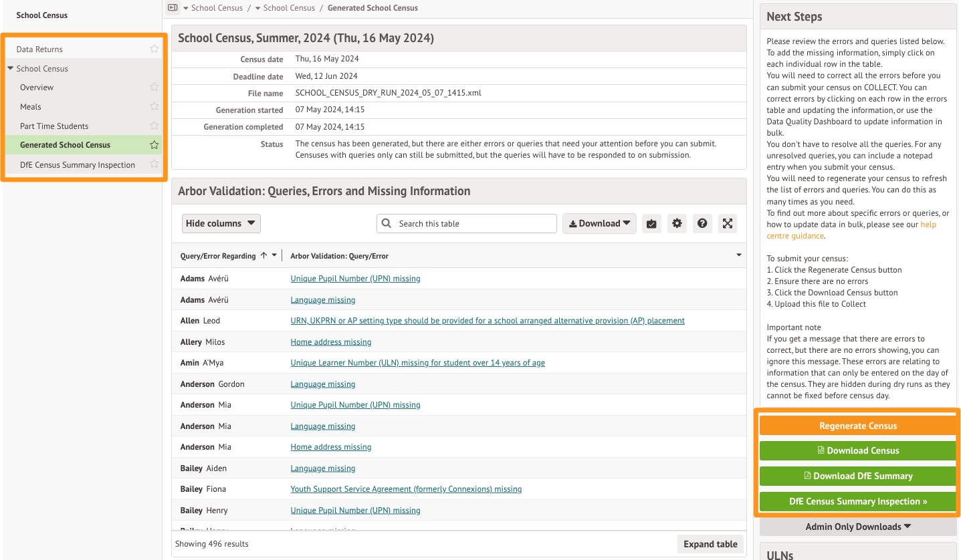Click the Search this table field

coord(473,224)
